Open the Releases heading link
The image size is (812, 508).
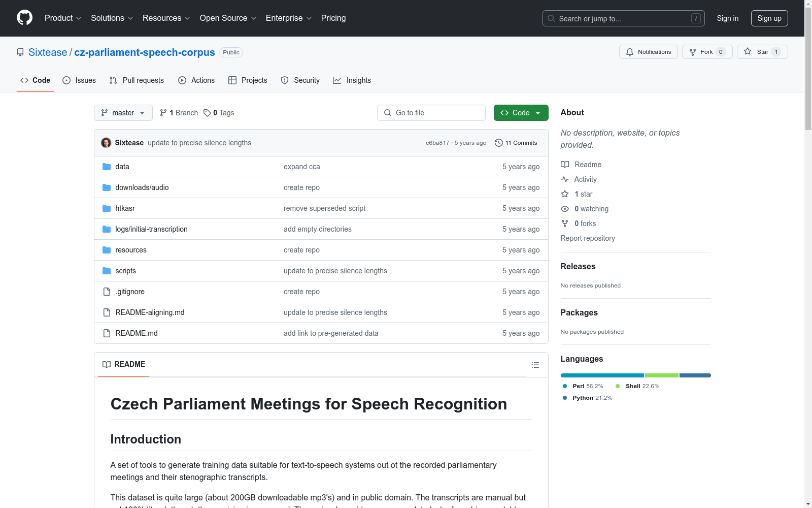click(x=578, y=266)
